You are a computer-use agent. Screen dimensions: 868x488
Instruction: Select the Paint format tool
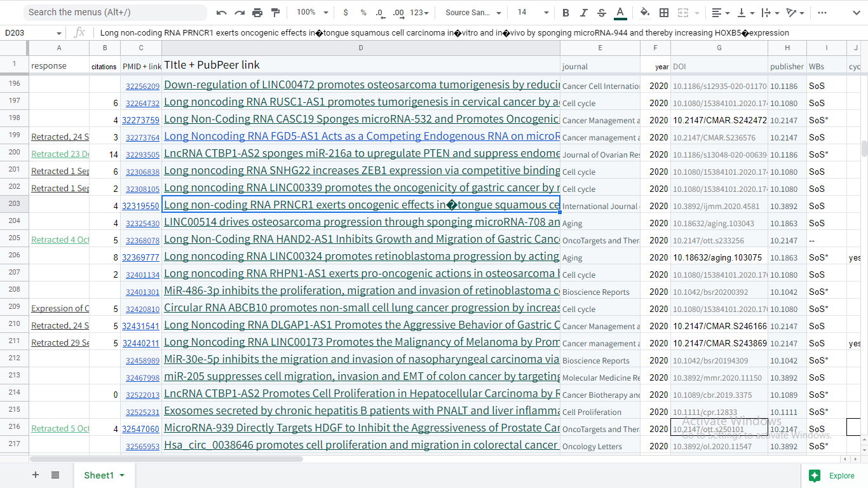(275, 13)
